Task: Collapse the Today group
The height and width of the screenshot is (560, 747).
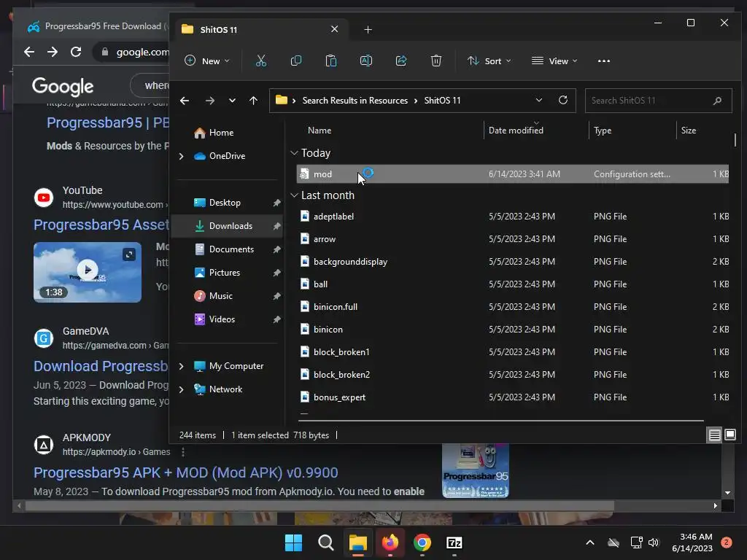Action: (x=294, y=153)
